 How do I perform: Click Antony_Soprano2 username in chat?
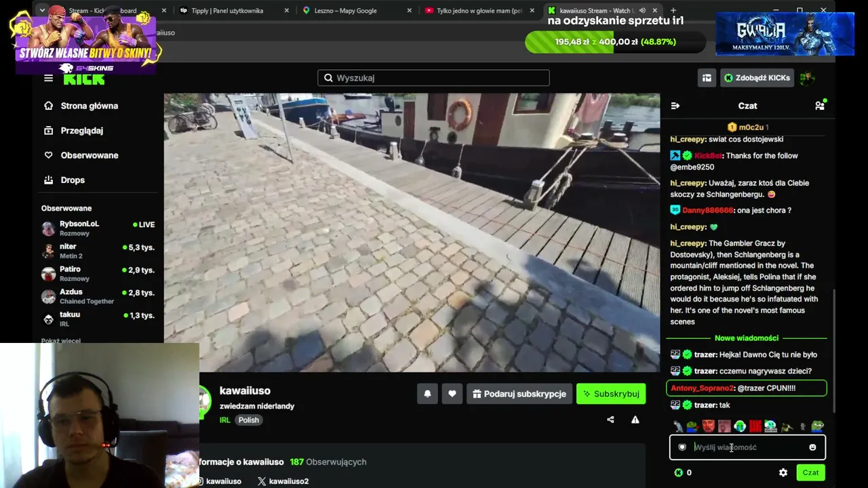[x=703, y=388]
